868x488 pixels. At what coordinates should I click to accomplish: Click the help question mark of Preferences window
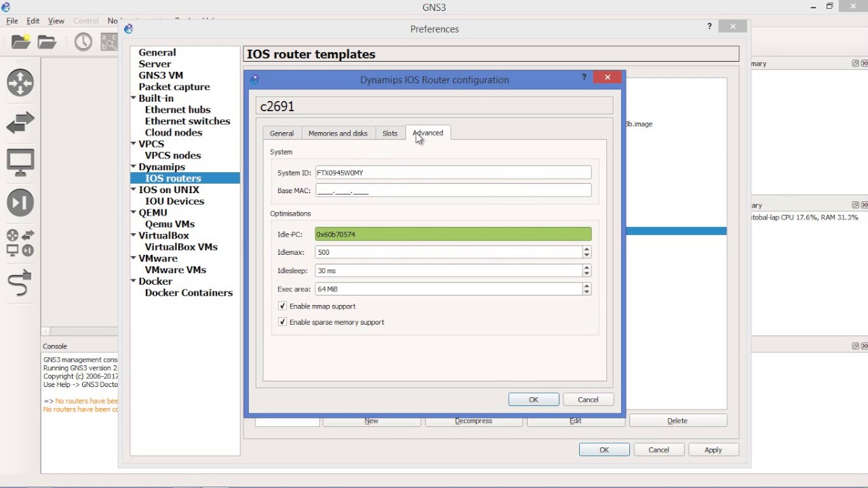[x=709, y=26]
